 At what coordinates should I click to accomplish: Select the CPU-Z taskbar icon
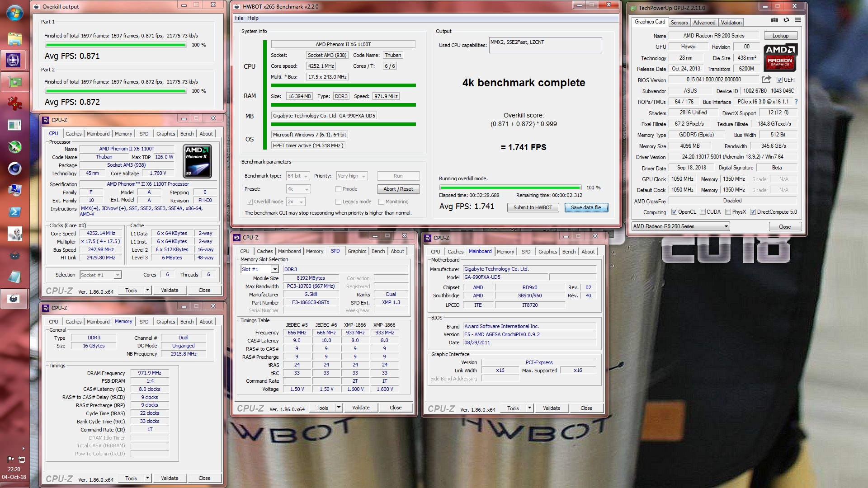pos(14,60)
